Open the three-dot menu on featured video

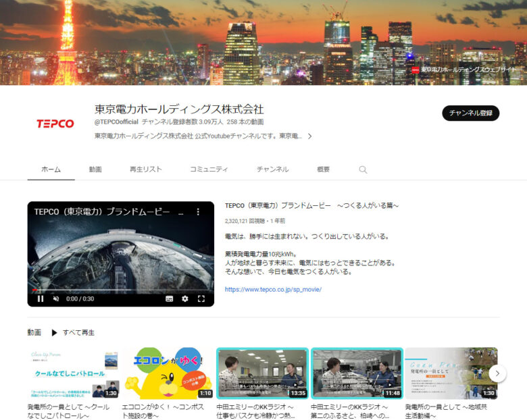(x=198, y=211)
